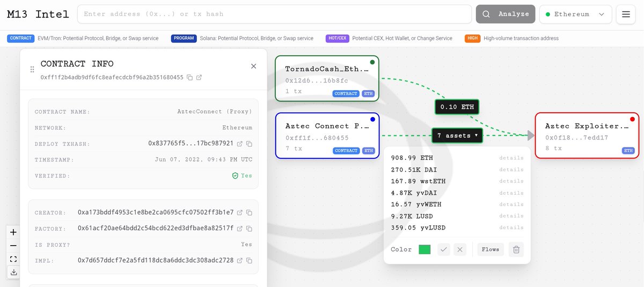View details for 16.57 yvWETH
The height and width of the screenshot is (287, 644).
511,204
